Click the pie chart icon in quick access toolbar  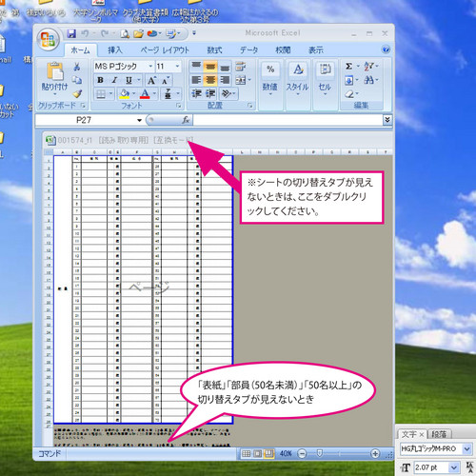(x=152, y=33)
